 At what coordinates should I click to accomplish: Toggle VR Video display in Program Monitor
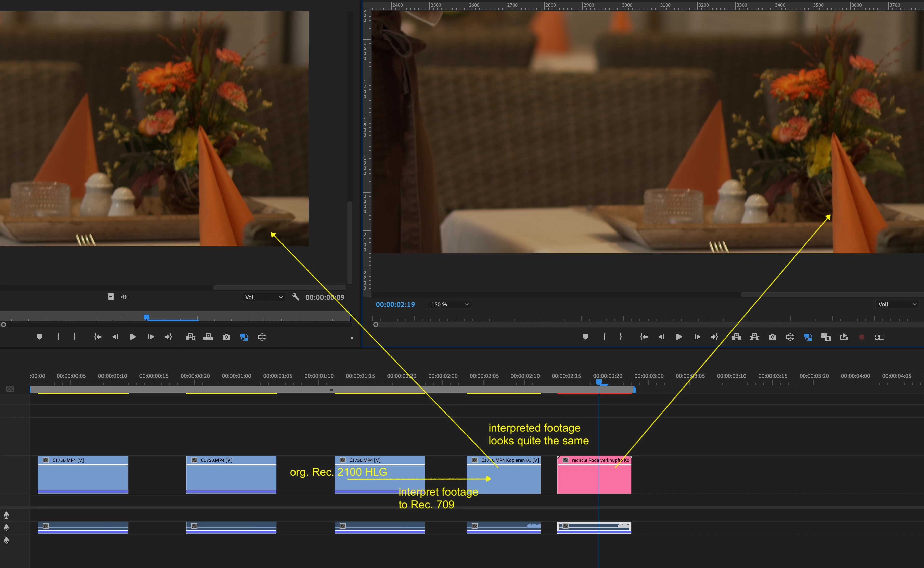[790, 337]
